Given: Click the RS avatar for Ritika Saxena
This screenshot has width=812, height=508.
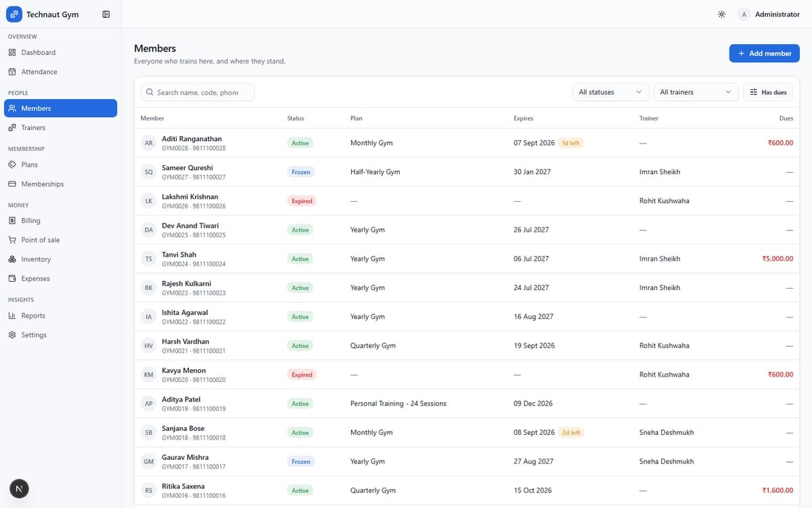Looking at the screenshot, I should tap(149, 490).
